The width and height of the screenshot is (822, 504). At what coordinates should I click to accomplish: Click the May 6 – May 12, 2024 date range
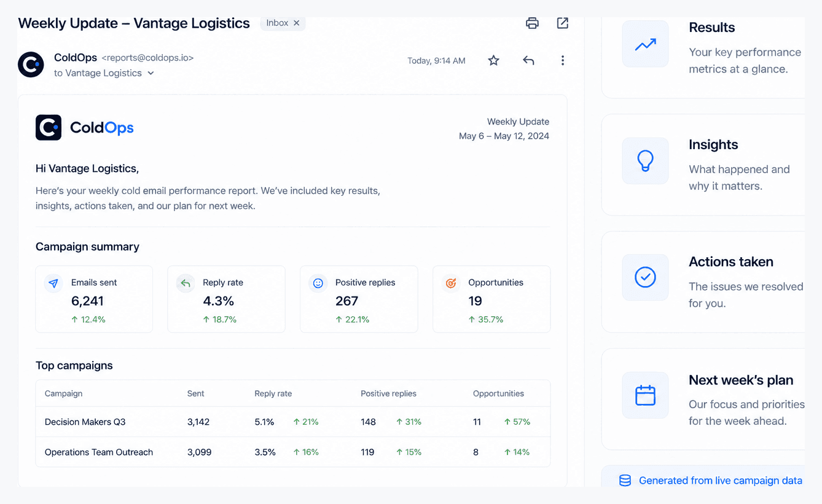tap(504, 136)
